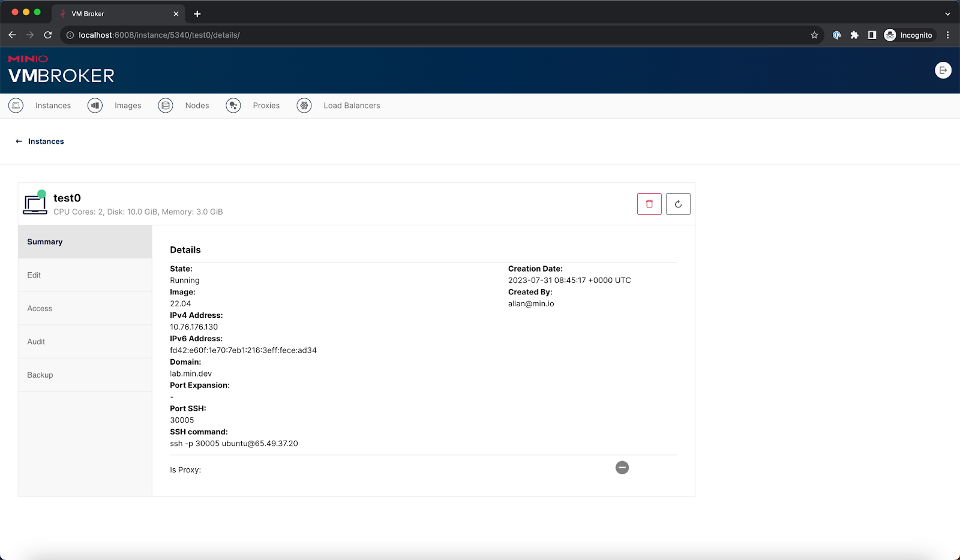Open browser extensions puzzle icon

[854, 35]
